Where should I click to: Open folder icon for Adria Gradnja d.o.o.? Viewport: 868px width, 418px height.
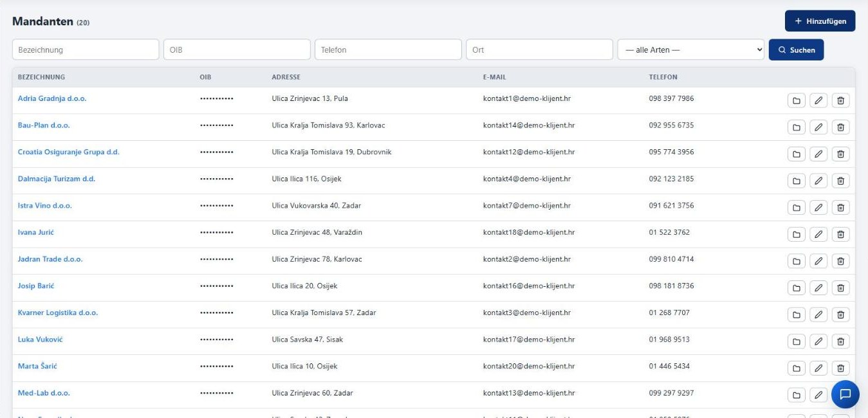(796, 101)
